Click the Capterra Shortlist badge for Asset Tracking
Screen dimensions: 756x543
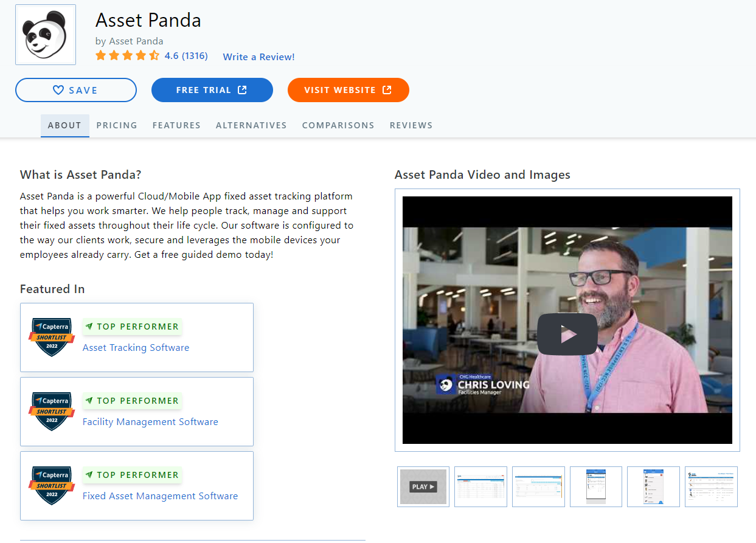[52, 337]
